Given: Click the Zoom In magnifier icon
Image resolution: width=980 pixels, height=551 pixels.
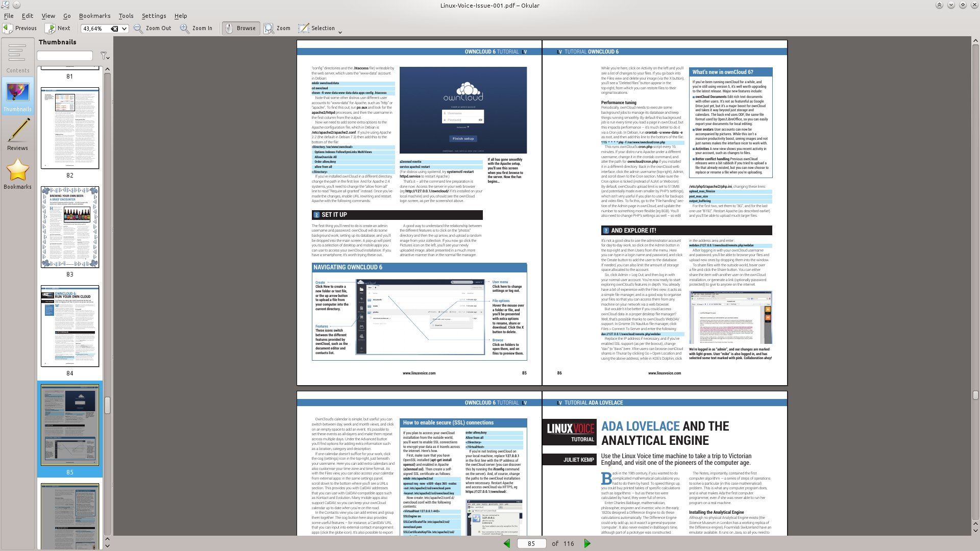Looking at the screenshot, I should pos(185,29).
